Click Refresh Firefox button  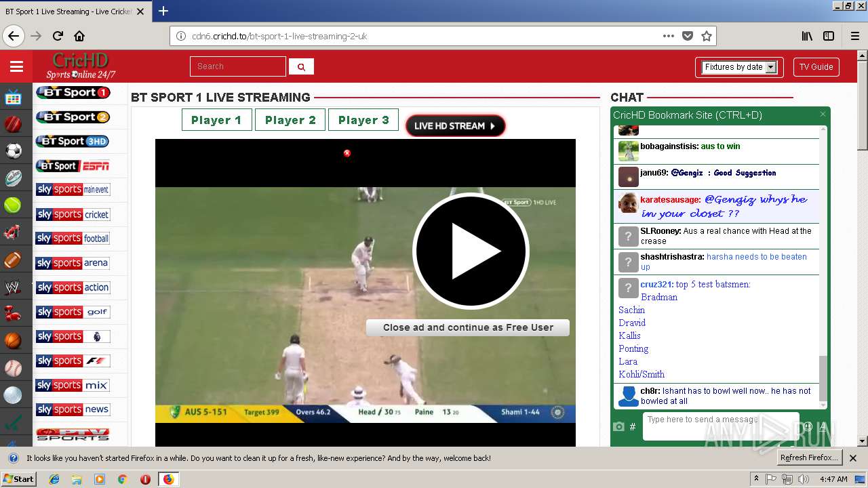[809, 457]
